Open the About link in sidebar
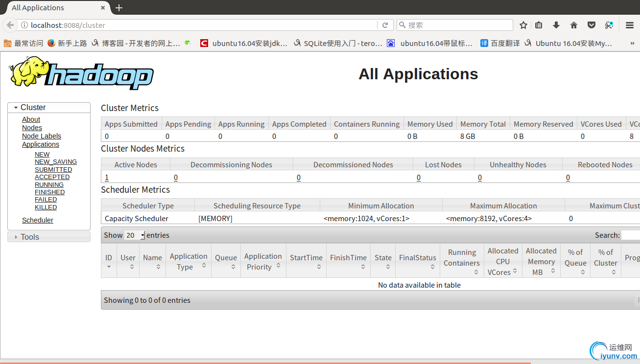The height and width of the screenshot is (364, 640). [x=31, y=119]
